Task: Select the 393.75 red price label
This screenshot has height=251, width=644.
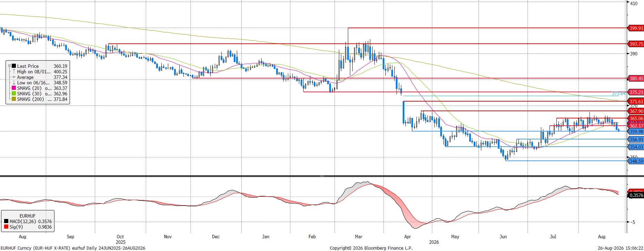Action: pos(636,44)
